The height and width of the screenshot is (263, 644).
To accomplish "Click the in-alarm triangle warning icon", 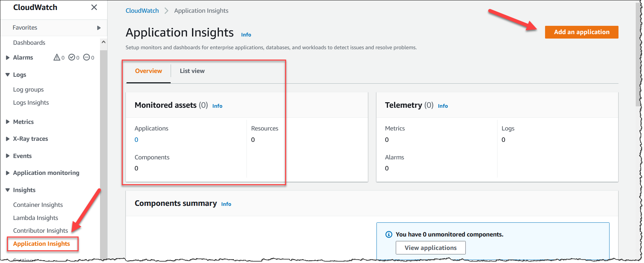I will (57, 57).
